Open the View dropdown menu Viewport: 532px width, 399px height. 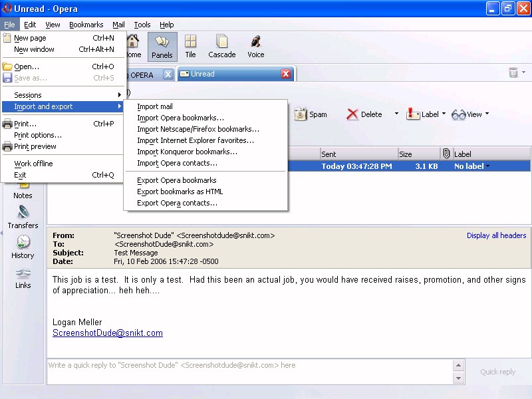pos(486,114)
